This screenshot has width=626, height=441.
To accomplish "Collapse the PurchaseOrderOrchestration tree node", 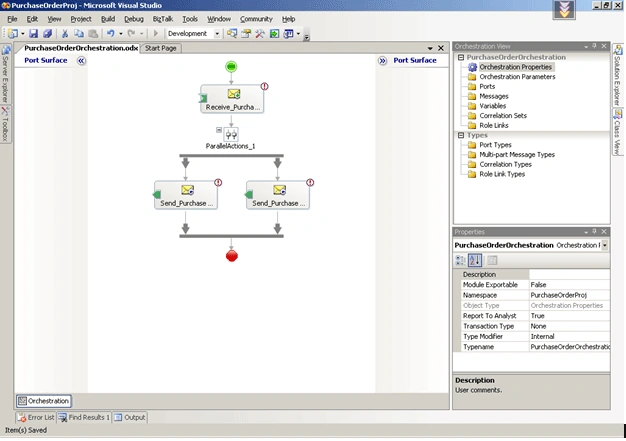I will point(461,57).
